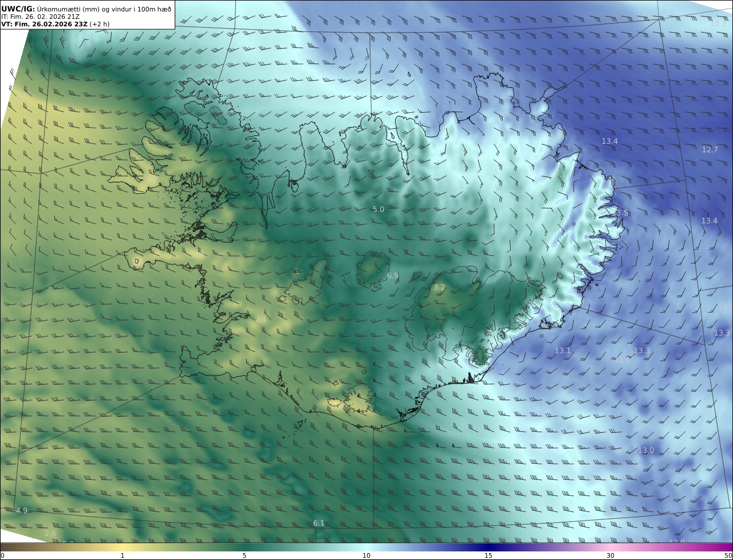Click the 2.6 value label
733x560 pixels.
coord(50,534)
